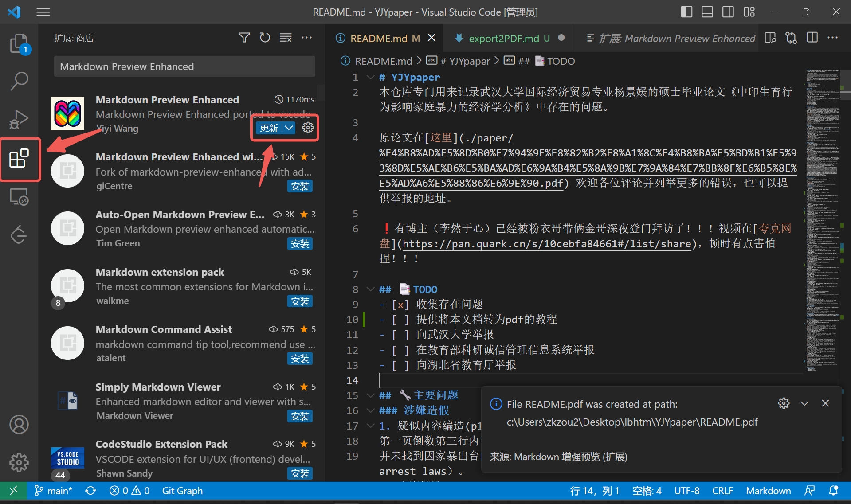Refresh the extensions list
851x504 pixels.
pyautogui.click(x=265, y=38)
